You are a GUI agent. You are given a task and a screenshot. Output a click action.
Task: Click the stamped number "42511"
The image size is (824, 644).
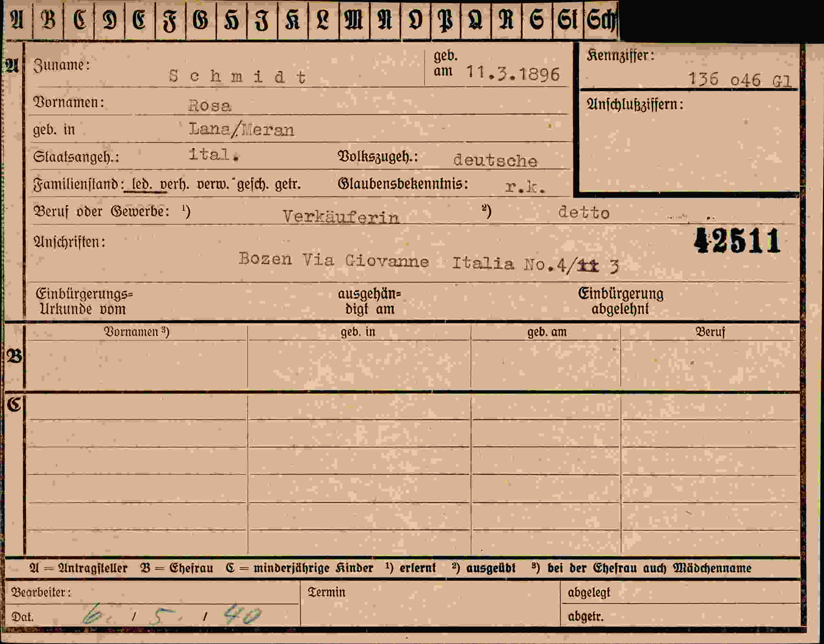pos(737,241)
